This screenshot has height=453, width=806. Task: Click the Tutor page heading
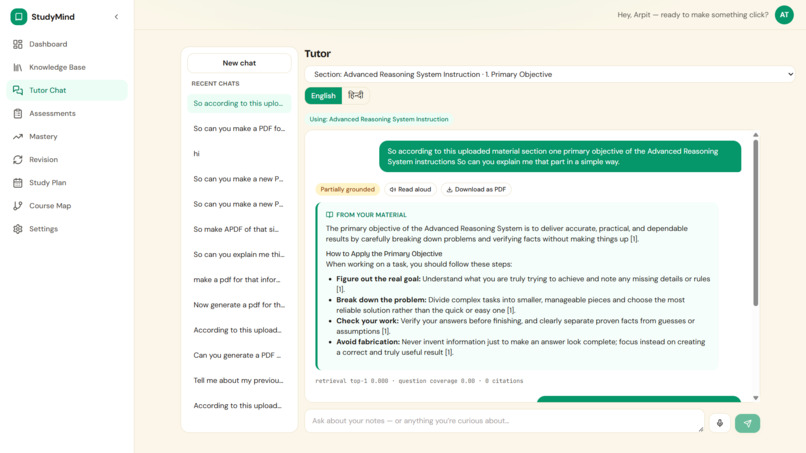click(318, 53)
